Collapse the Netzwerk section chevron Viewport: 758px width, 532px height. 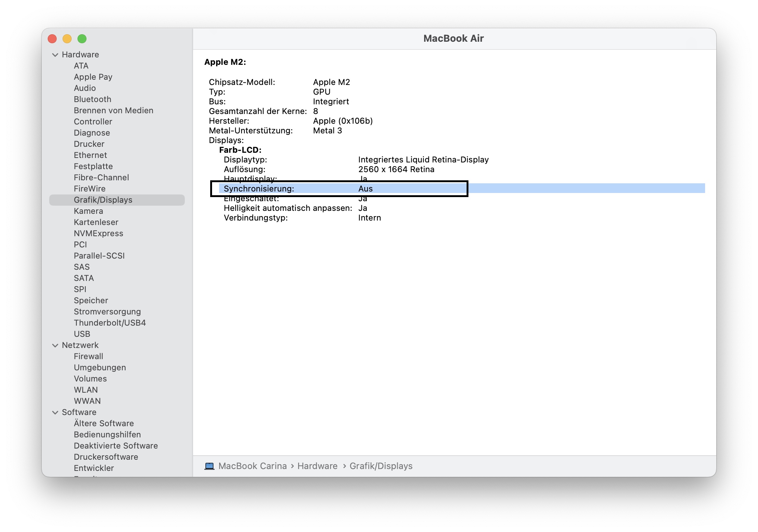point(55,345)
